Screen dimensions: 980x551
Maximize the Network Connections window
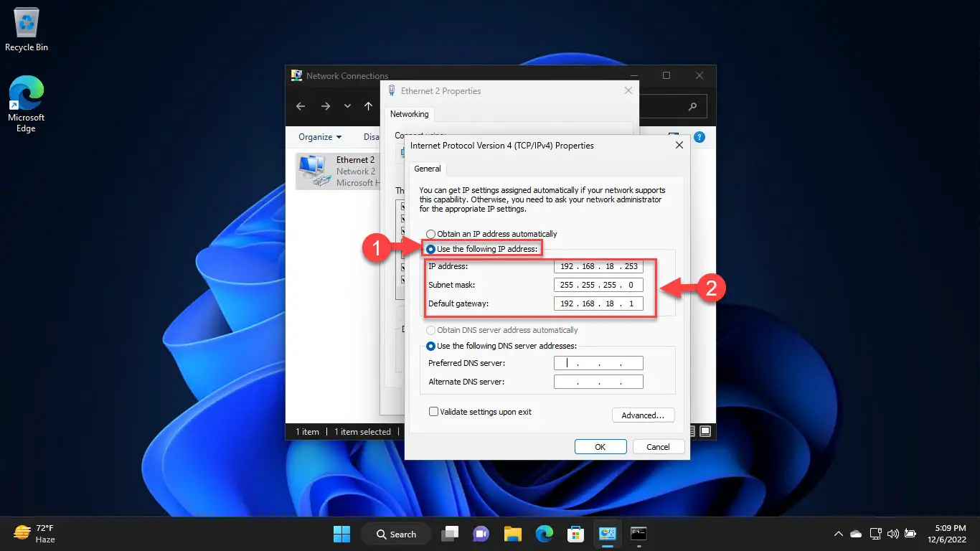[666, 75]
